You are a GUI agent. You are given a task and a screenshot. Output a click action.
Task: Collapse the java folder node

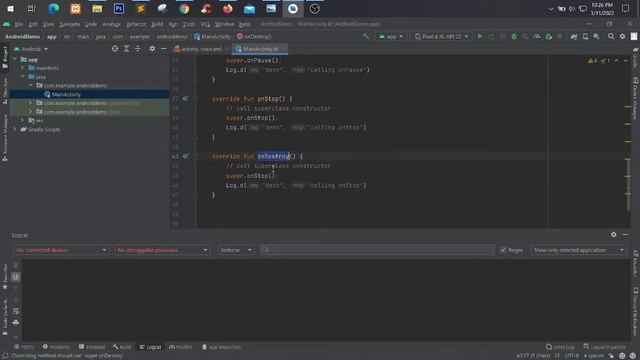click(23, 77)
